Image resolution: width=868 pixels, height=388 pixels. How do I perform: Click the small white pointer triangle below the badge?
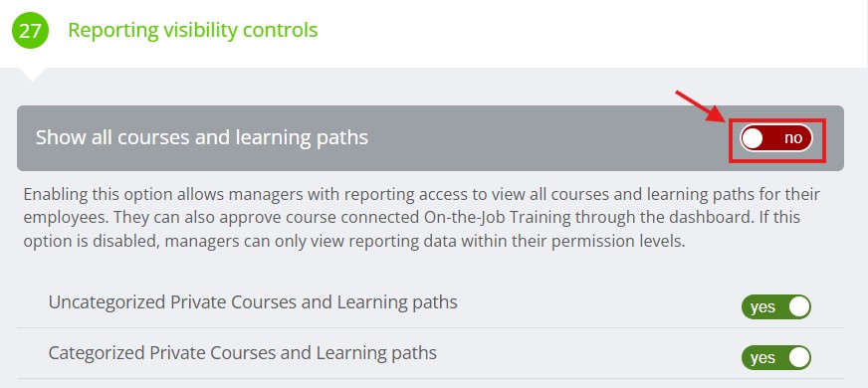click(32, 75)
